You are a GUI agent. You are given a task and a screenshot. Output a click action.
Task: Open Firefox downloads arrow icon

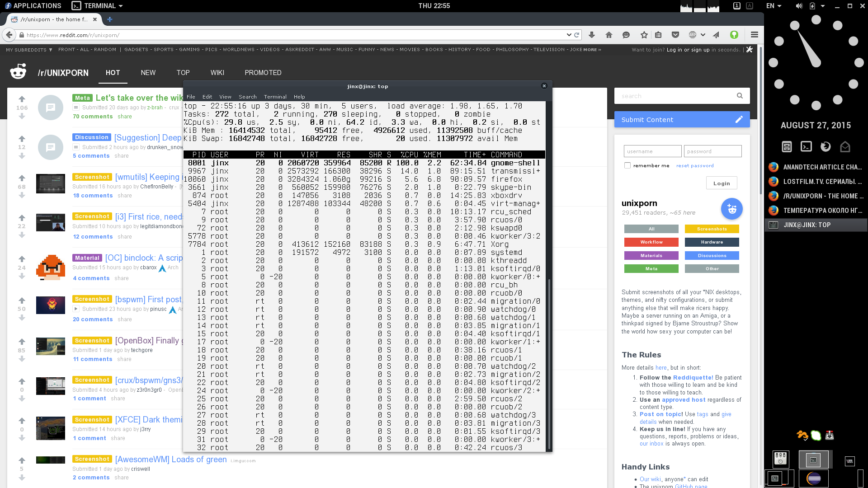click(592, 35)
